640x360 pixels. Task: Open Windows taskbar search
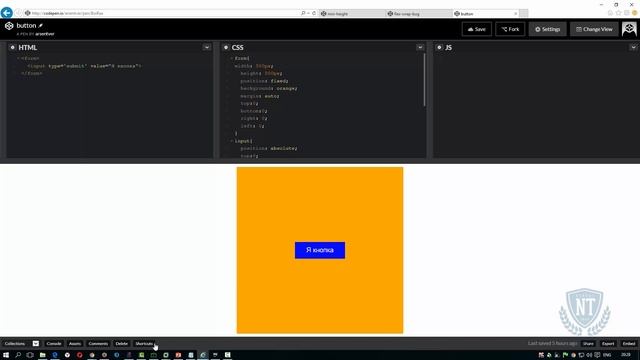coord(18,355)
